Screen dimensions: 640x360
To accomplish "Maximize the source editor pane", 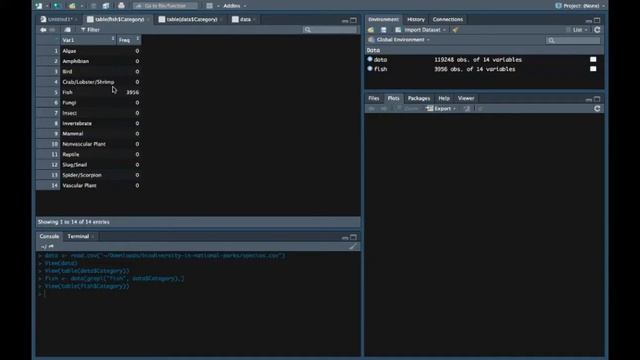I will pyautogui.click(x=353, y=20).
